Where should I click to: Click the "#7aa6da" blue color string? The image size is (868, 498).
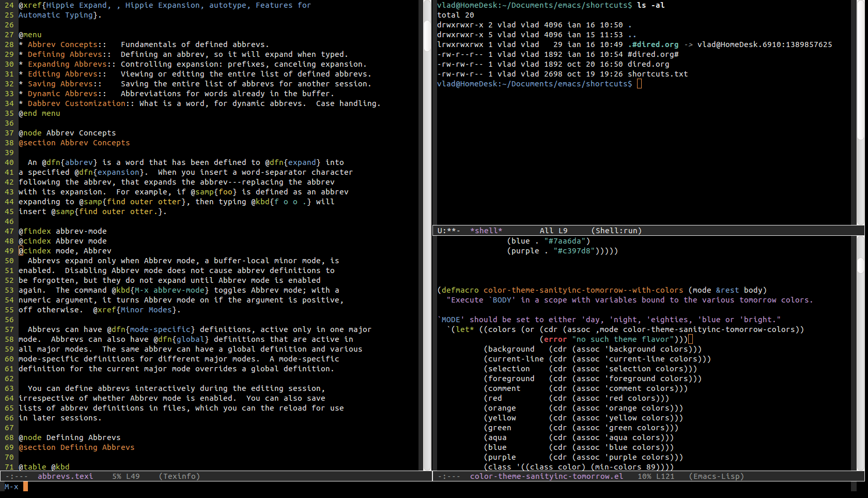[x=565, y=241]
